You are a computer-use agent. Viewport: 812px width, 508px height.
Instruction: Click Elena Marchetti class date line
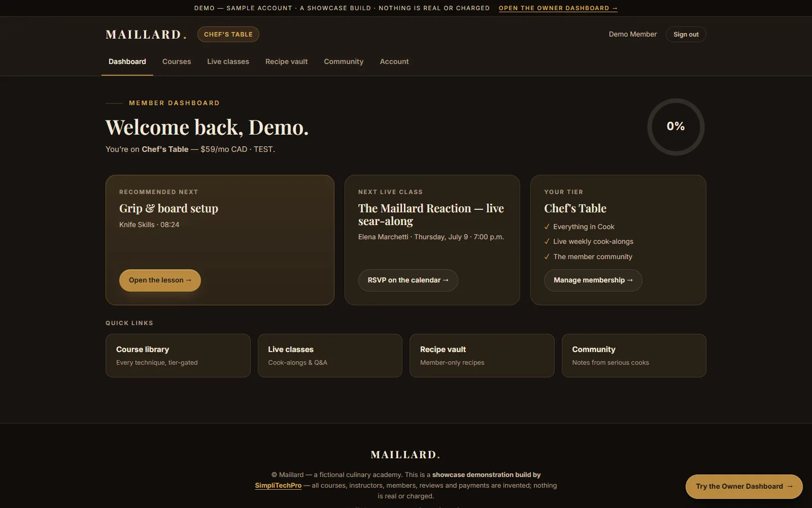[431, 237]
